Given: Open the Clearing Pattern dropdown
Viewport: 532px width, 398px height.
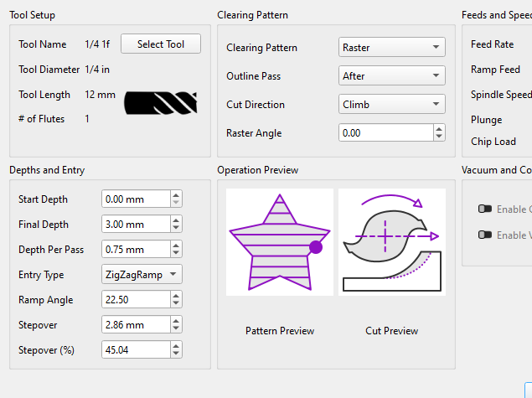Looking at the screenshot, I should coord(391,48).
